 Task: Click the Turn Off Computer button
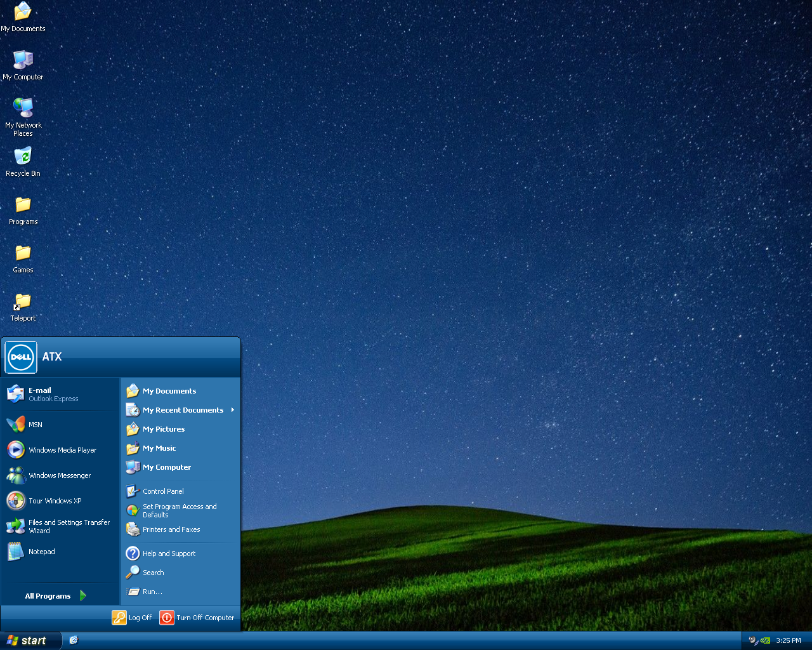(197, 618)
